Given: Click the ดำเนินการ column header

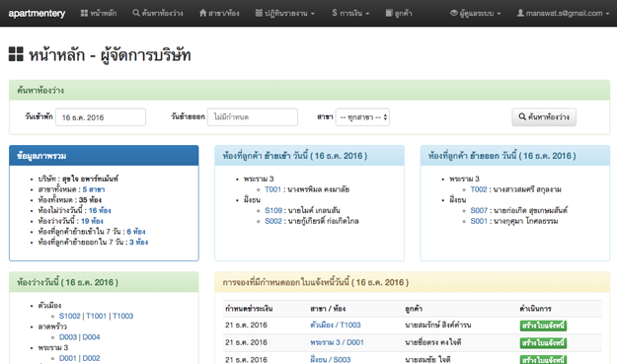Looking at the screenshot, I should 535,309.
